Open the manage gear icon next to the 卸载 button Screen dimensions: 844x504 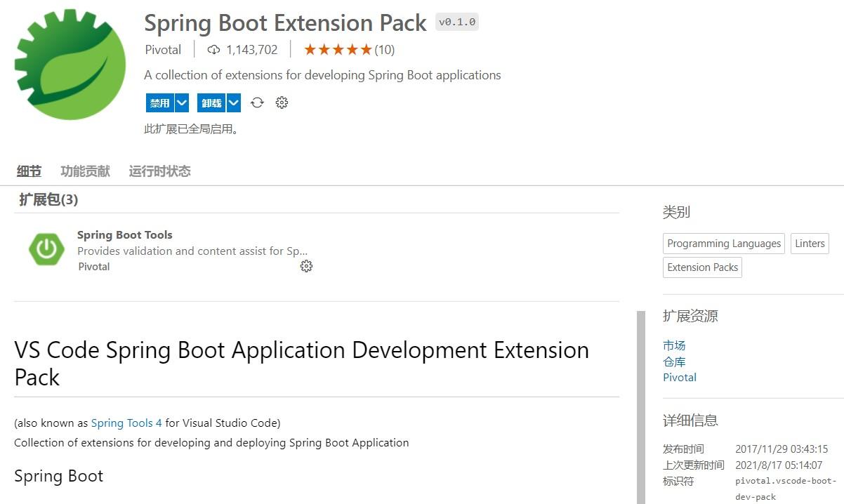point(282,102)
